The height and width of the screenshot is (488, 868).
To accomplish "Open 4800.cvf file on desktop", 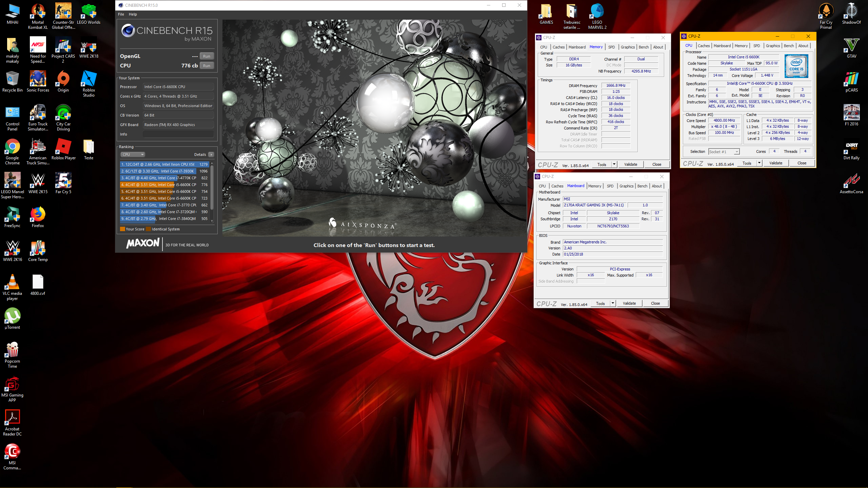I will click(x=38, y=285).
